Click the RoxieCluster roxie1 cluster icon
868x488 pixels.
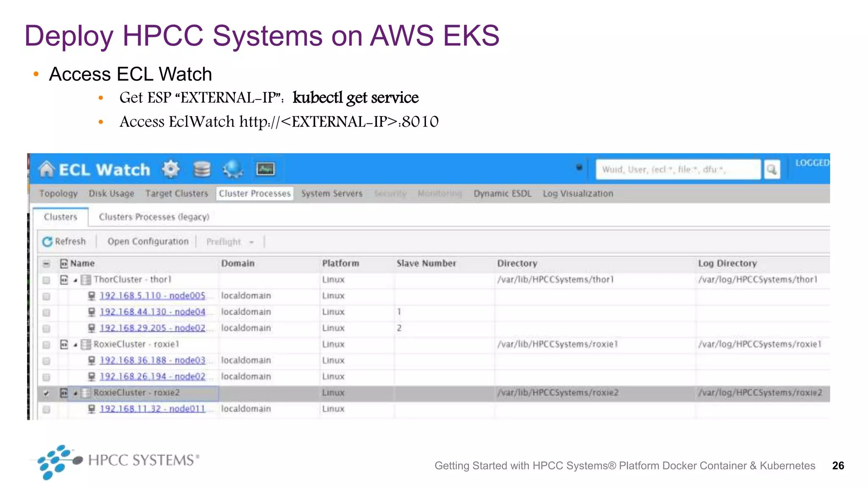pos(86,344)
